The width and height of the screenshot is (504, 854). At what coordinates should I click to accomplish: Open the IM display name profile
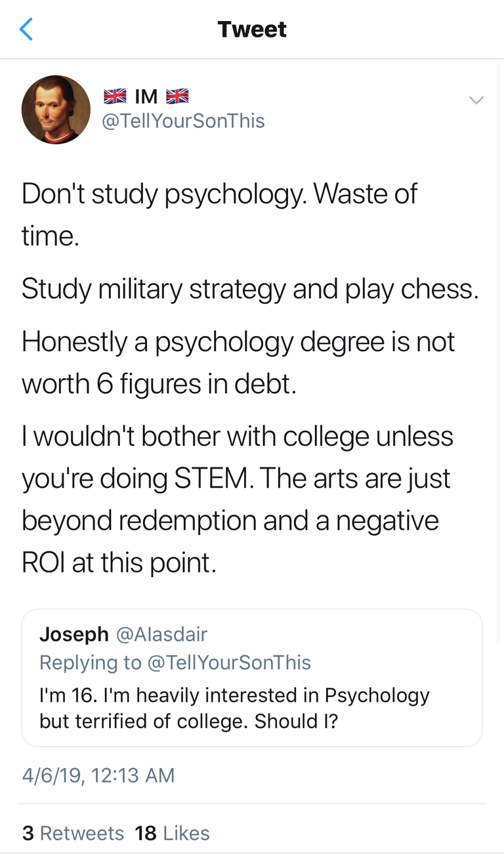point(146,96)
